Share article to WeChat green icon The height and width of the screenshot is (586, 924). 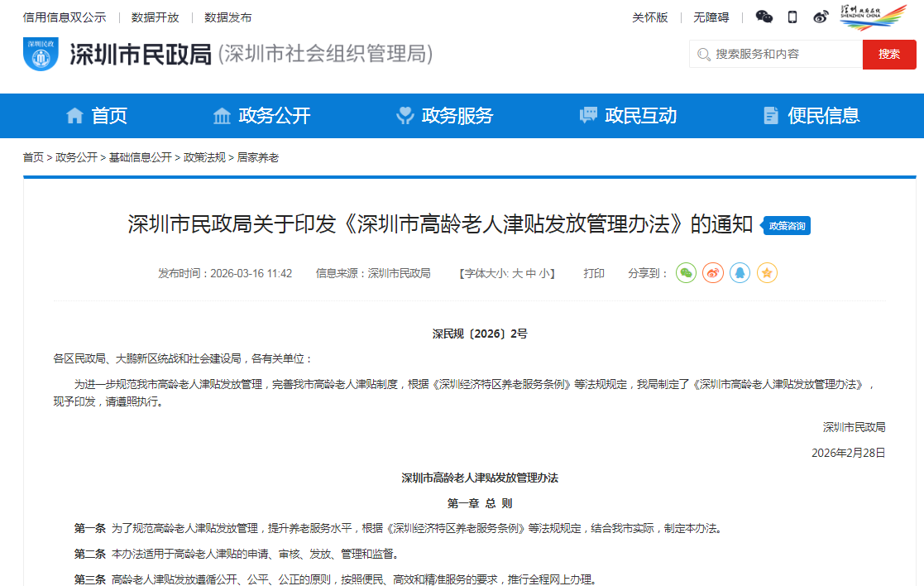[686, 273]
